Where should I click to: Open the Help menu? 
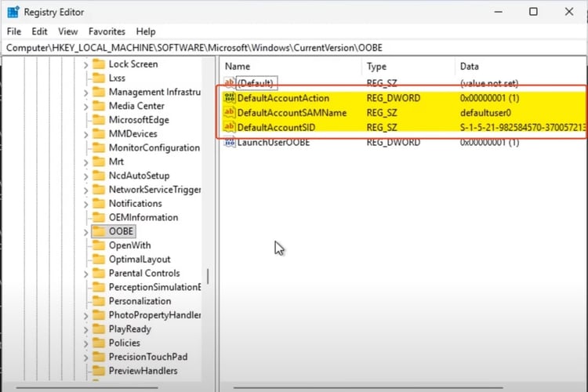[x=146, y=31]
